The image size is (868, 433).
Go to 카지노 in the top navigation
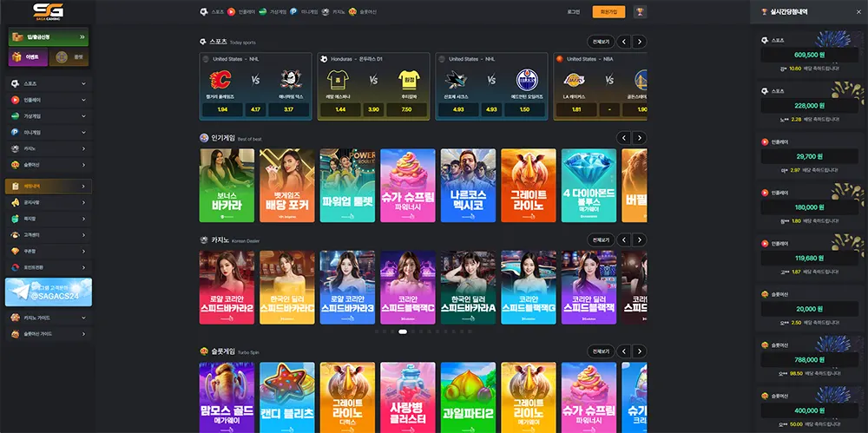[337, 11]
